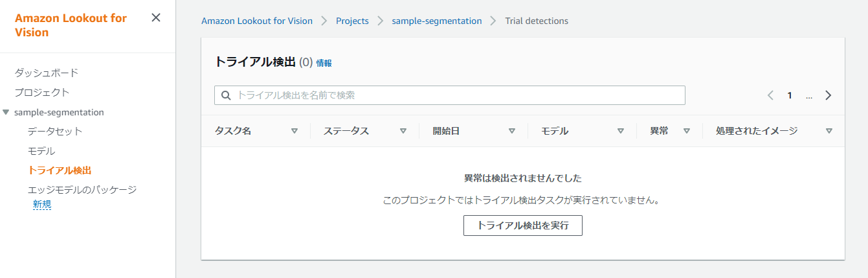The width and height of the screenshot is (868, 278).
Task: Click the 新規 link in sidebar
Action: (42, 205)
